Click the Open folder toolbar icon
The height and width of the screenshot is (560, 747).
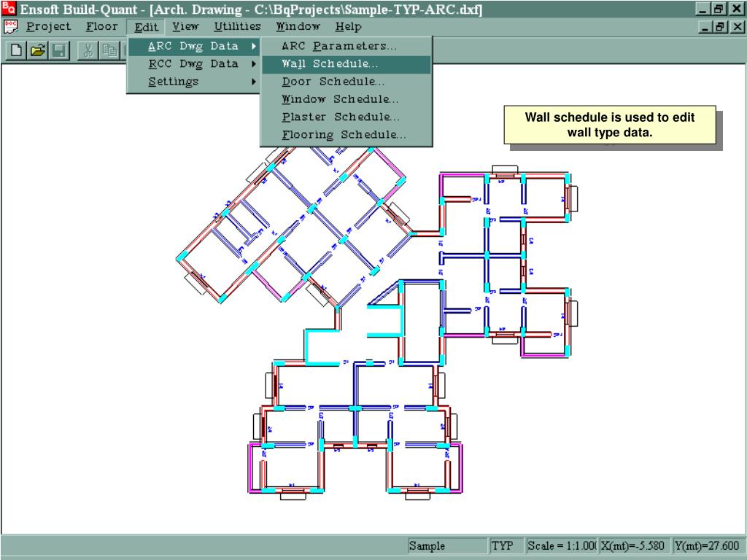(38, 50)
